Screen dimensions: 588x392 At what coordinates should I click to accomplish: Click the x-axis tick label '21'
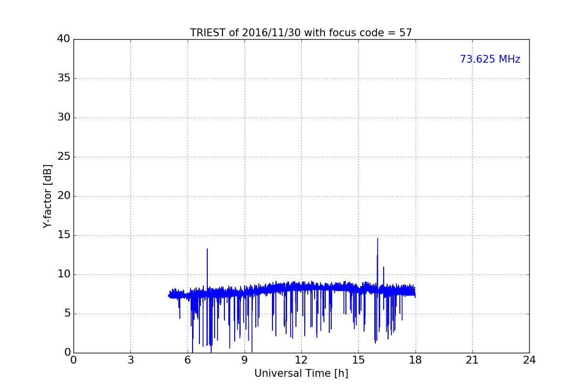point(472,360)
